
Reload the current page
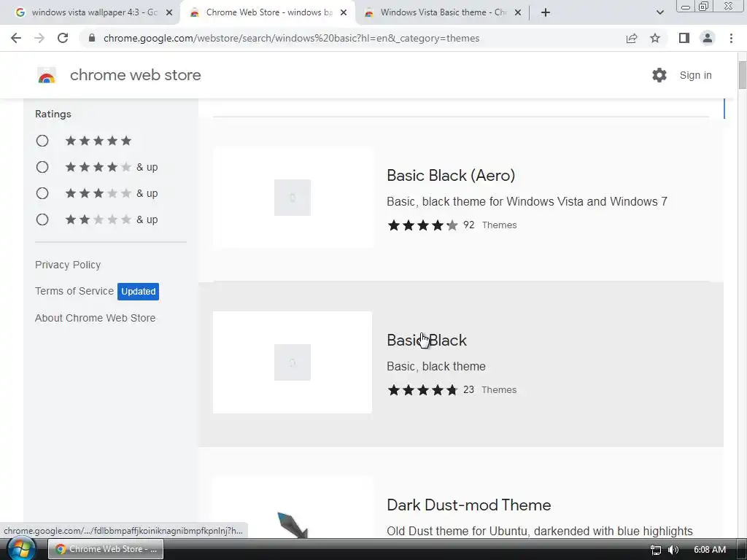coord(63,38)
